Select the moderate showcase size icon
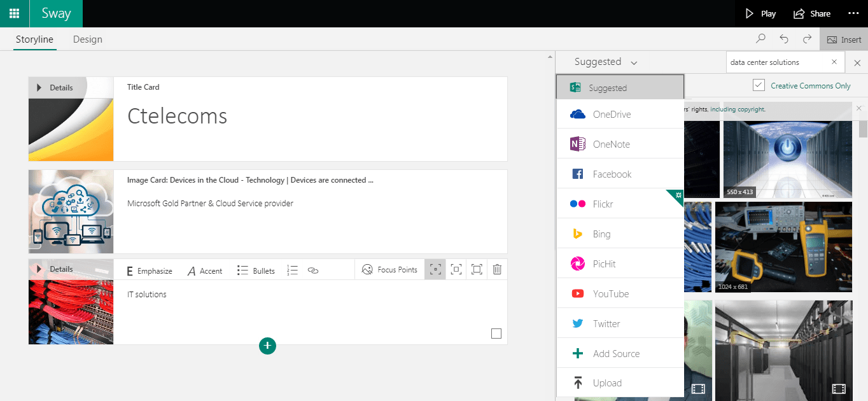 click(456, 269)
